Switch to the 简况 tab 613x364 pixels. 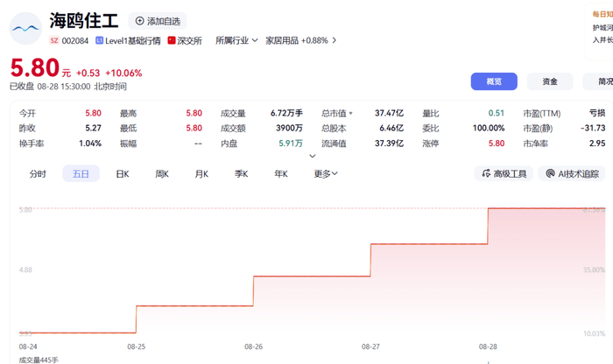click(598, 81)
